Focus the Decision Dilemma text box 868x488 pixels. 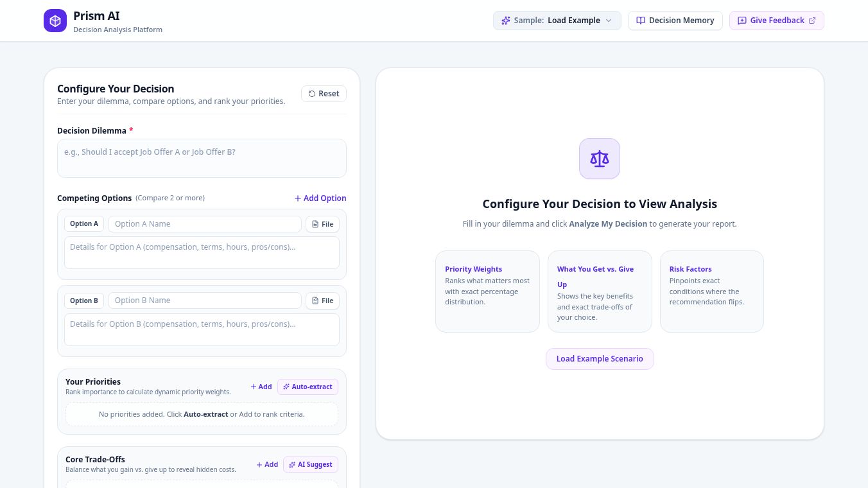click(x=202, y=158)
